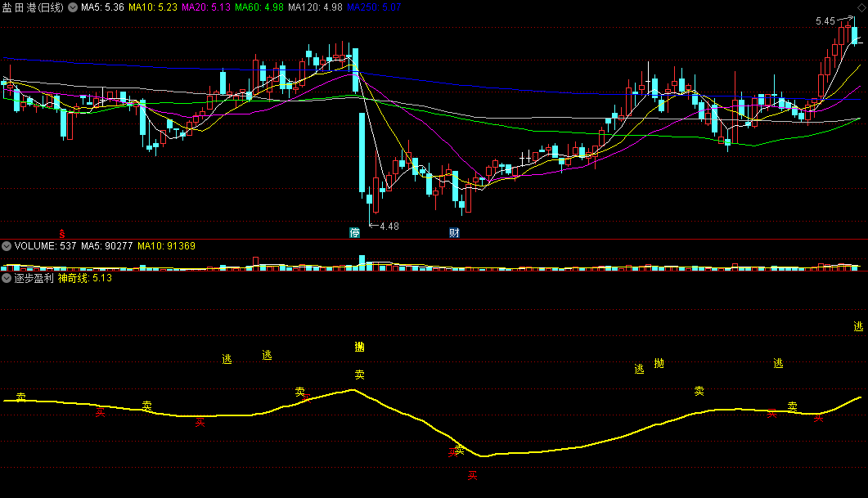Open the dropdown icon before 逐步盈利
The width and height of the screenshot is (868, 498).
point(7,278)
